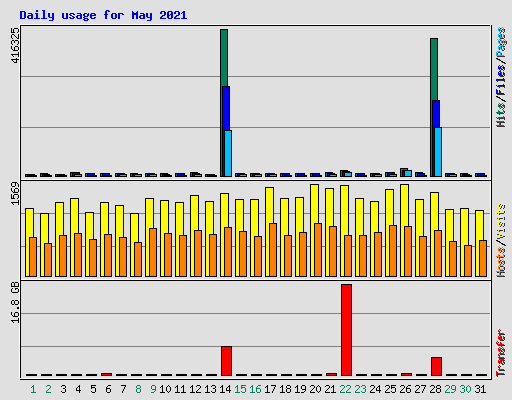
Task: Click day label 14
Action: pos(225,389)
